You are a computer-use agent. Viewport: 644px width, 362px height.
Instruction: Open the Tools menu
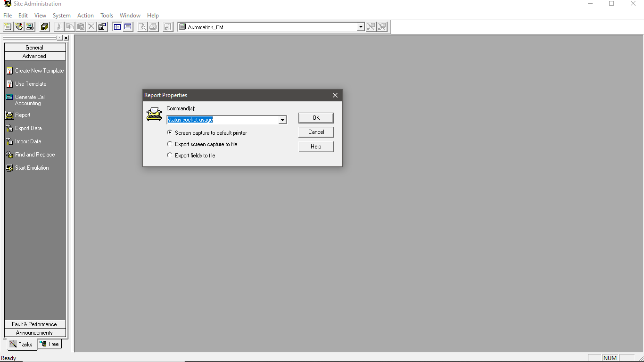tap(107, 16)
